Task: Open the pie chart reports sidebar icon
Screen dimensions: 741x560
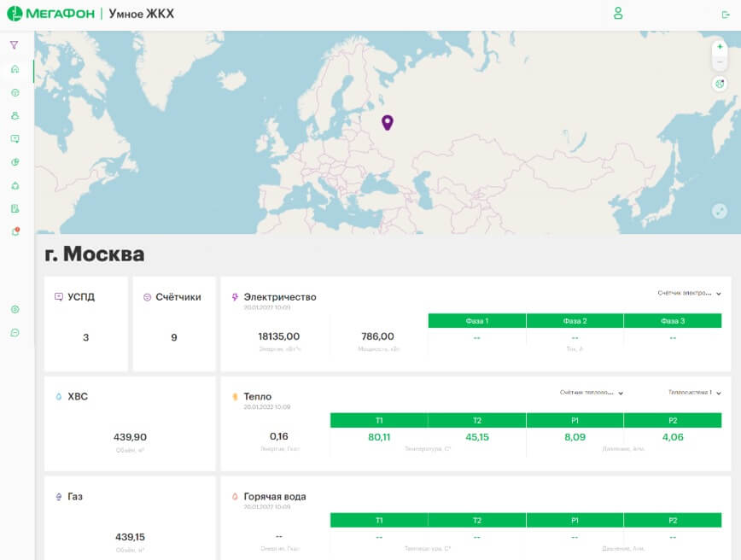Action: [x=15, y=162]
